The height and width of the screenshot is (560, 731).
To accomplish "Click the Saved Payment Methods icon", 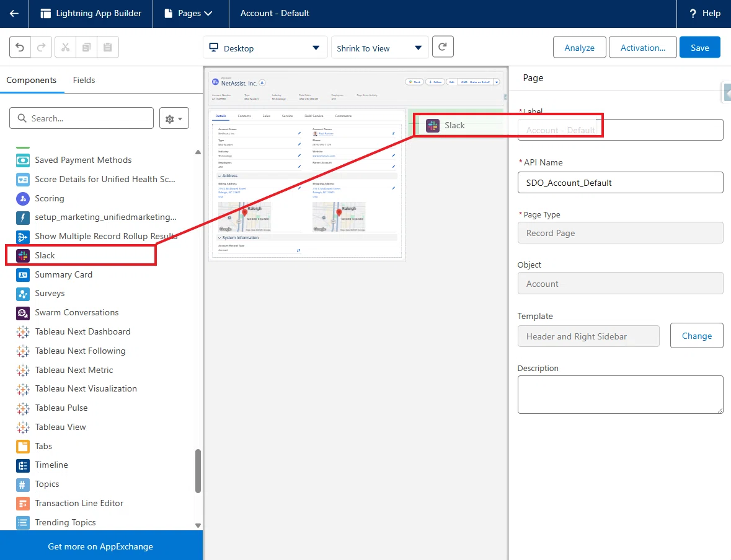I will 23,160.
